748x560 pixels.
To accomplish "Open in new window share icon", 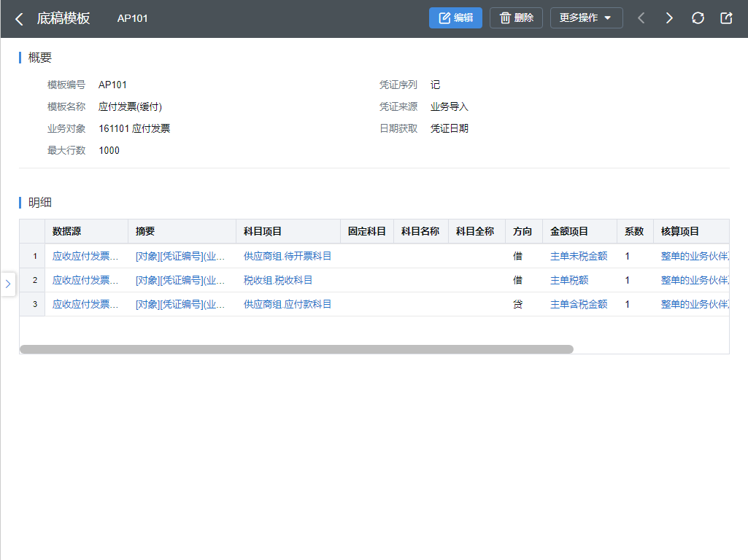I will point(726,18).
